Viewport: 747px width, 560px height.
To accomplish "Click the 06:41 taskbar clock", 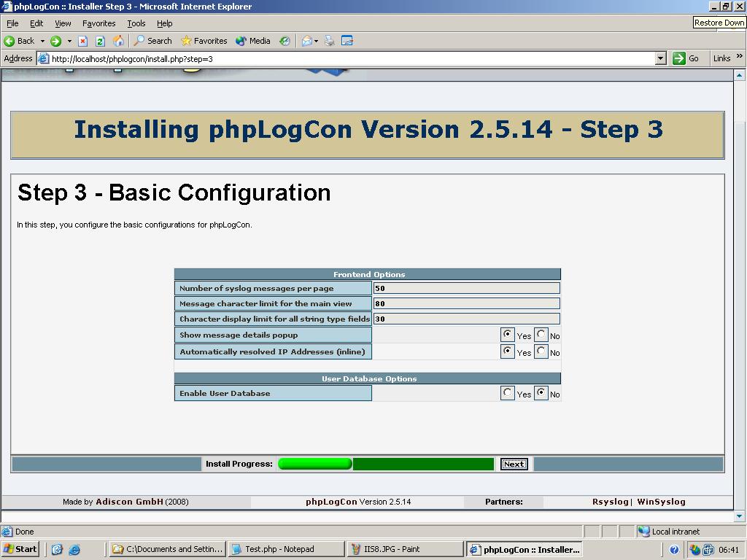I will click(x=729, y=550).
